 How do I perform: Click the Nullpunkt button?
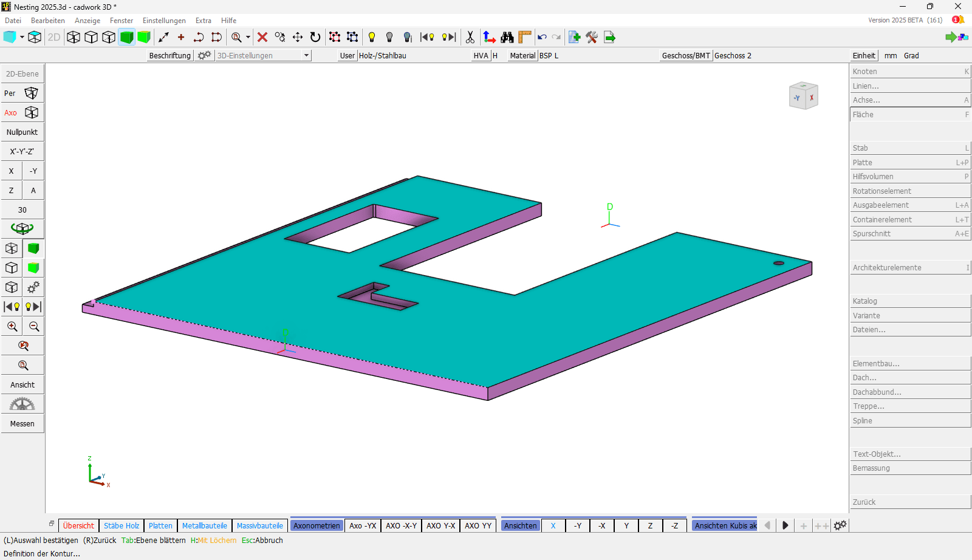[x=22, y=132]
